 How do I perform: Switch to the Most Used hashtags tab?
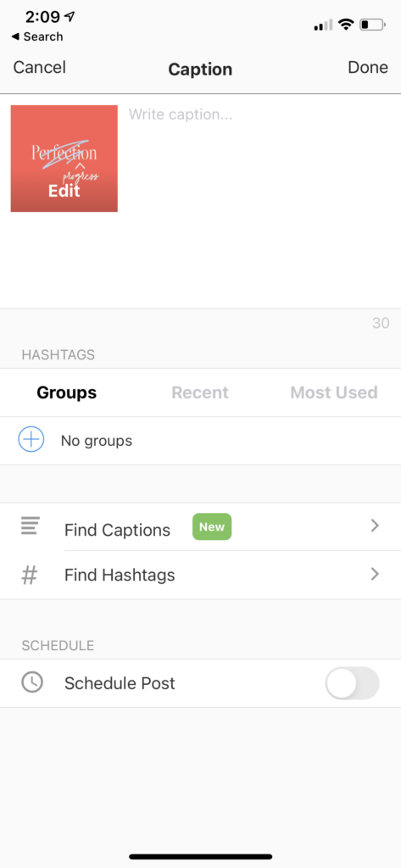point(334,392)
